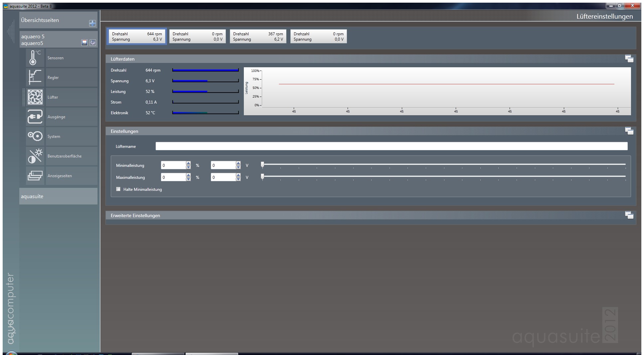Select the aquaero 5 device header
The height and width of the screenshot is (355, 644).
point(58,40)
